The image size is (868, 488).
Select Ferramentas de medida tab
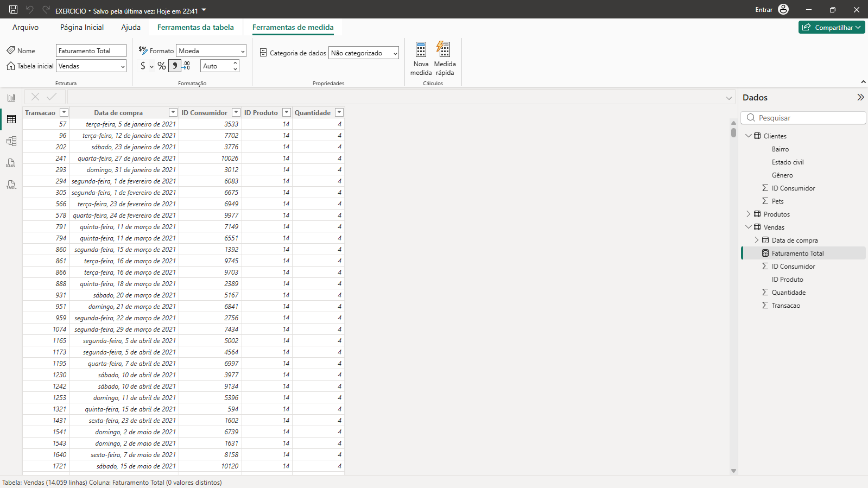(293, 27)
